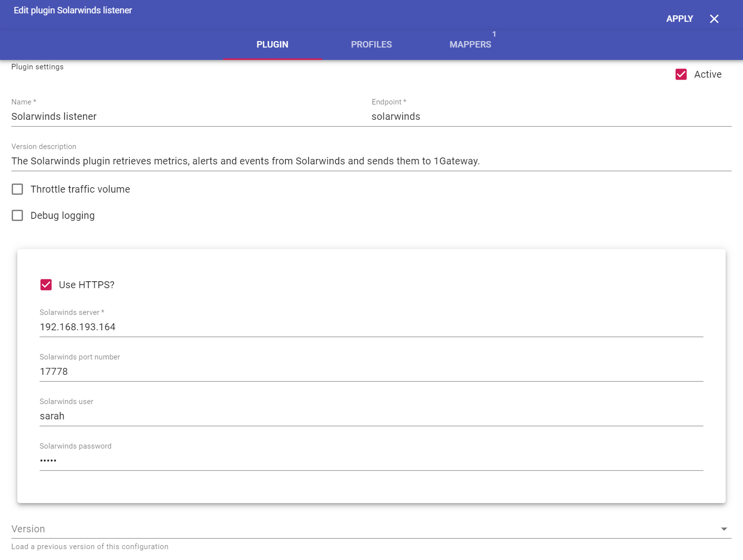Close the Edit plugin dialog
The width and height of the screenshot is (743, 560).
pos(714,19)
